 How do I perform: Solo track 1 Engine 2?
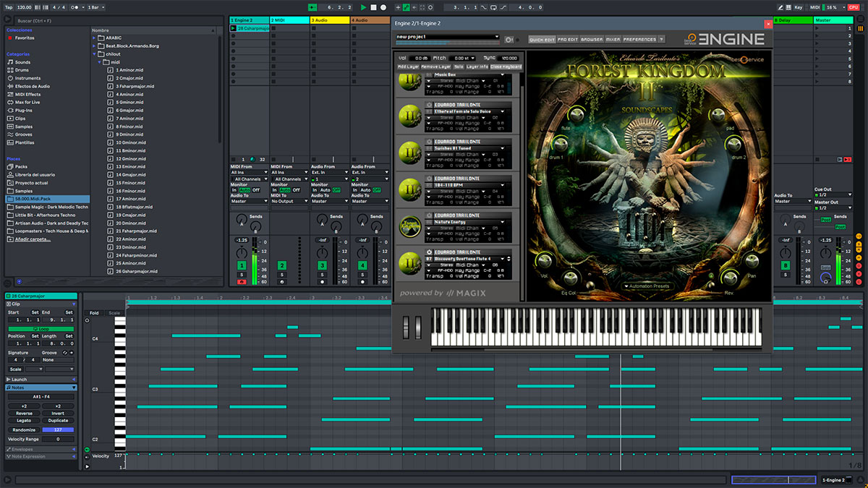click(242, 275)
